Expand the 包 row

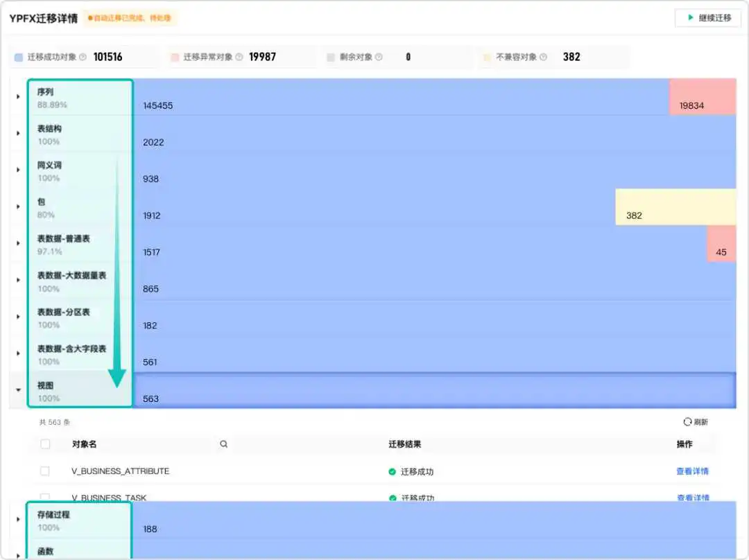18,207
